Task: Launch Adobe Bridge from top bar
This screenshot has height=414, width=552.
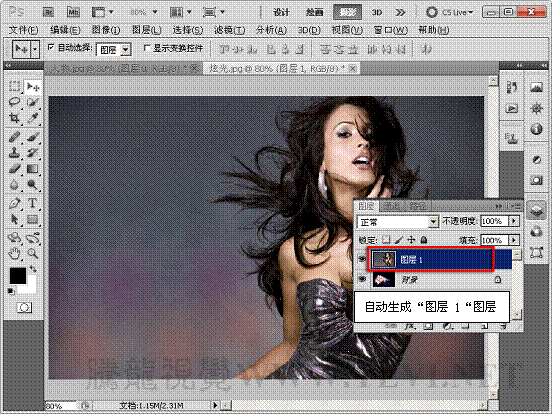Action: (x=48, y=12)
